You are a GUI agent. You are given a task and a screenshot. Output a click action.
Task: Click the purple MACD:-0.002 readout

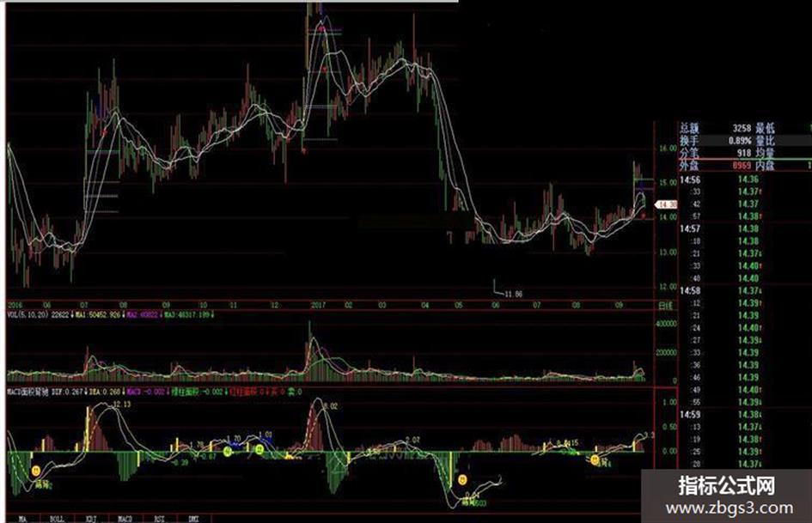pos(146,392)
